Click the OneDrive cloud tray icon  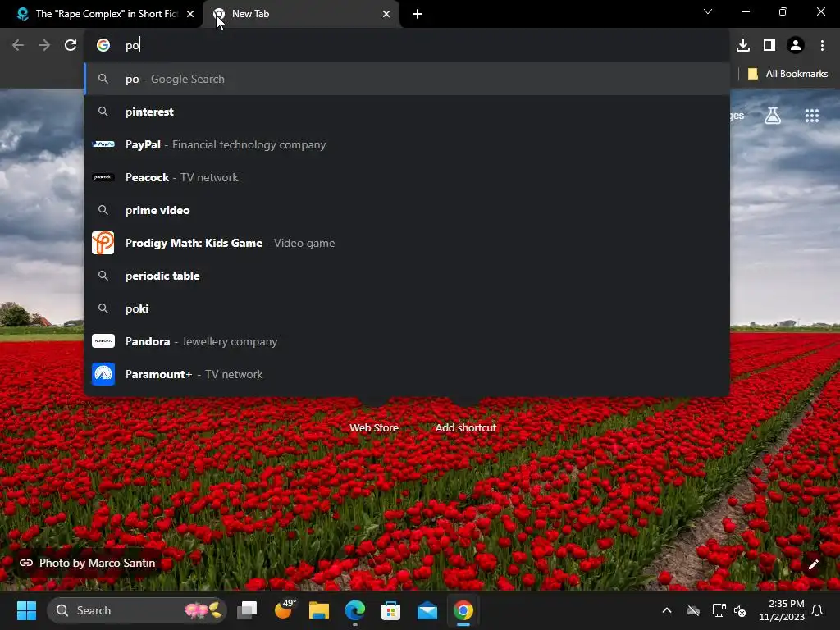(693, 610)
